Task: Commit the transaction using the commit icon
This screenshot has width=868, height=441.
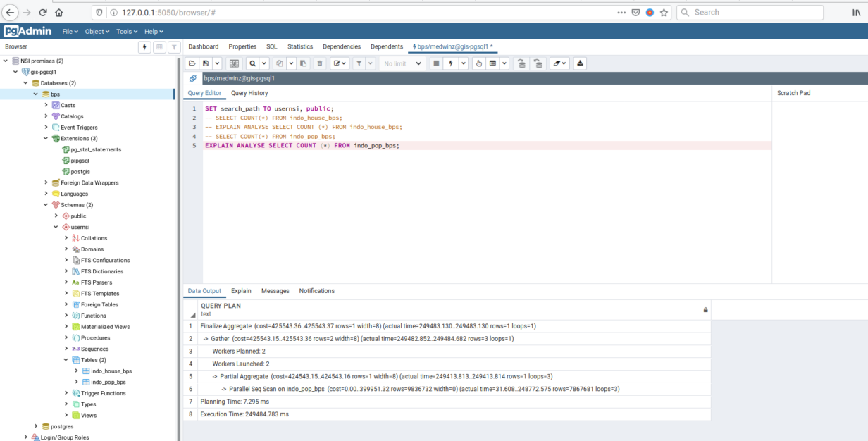Action: click(521, 63)
